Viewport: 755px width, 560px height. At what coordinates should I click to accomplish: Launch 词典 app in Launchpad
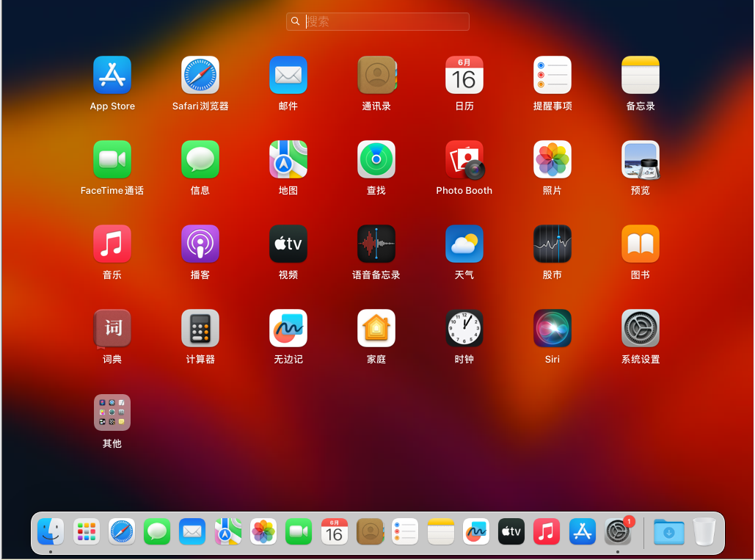coord(112,328)
